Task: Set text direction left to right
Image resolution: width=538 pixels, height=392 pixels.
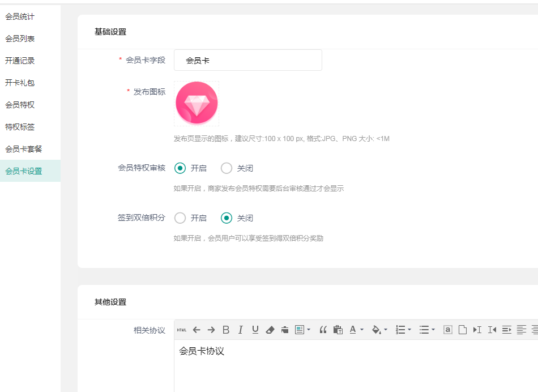Action: click(477, 330)
